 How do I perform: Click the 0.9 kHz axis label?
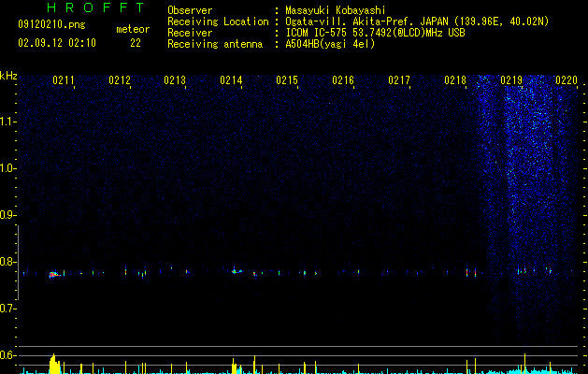point(7,215)
